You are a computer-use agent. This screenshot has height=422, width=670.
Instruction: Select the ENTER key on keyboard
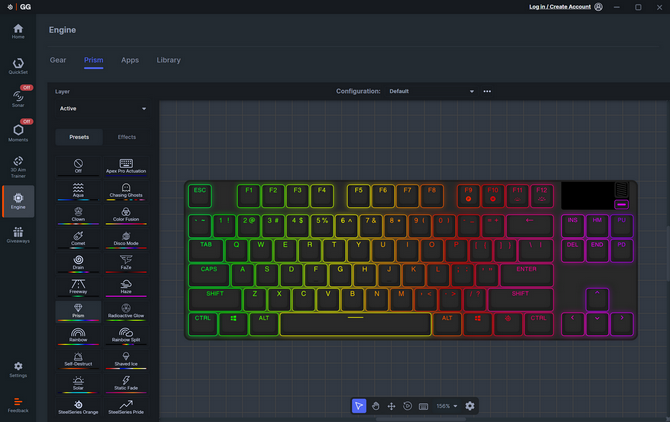point(526,275)
